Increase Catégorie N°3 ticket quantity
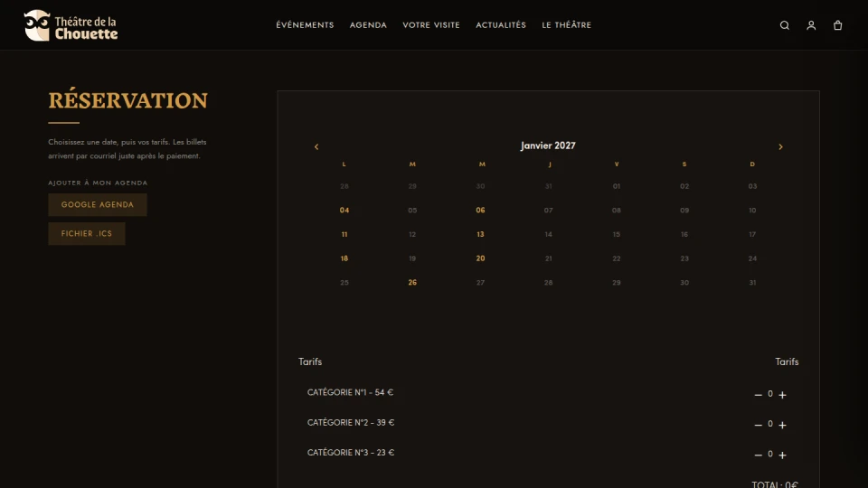 [782, 455]
